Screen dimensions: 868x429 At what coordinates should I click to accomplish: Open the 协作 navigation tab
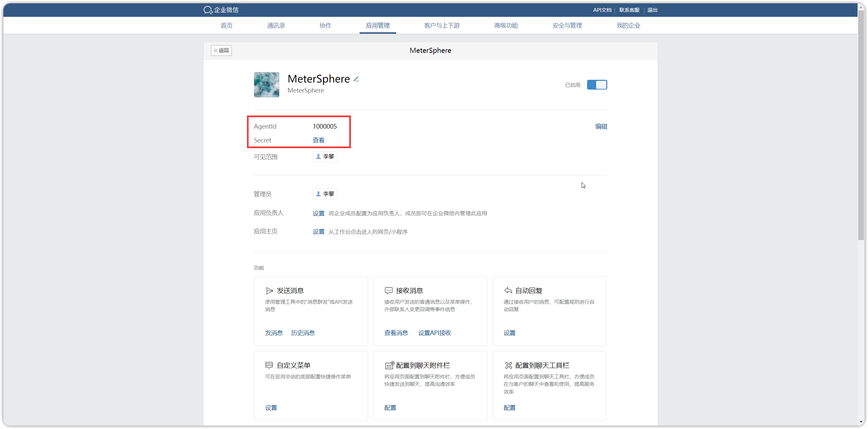point(325,26)
